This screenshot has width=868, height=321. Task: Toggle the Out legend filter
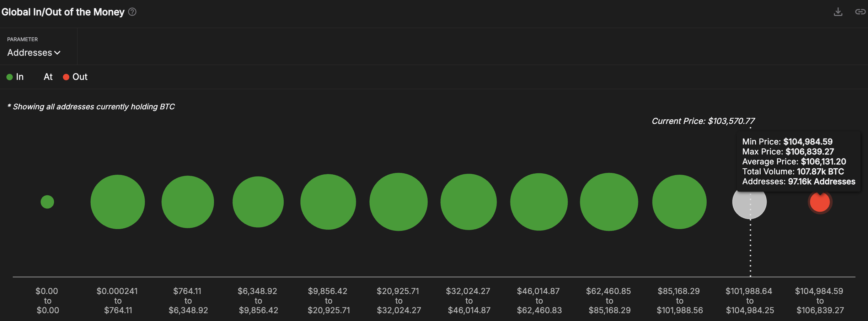(75, 77)
